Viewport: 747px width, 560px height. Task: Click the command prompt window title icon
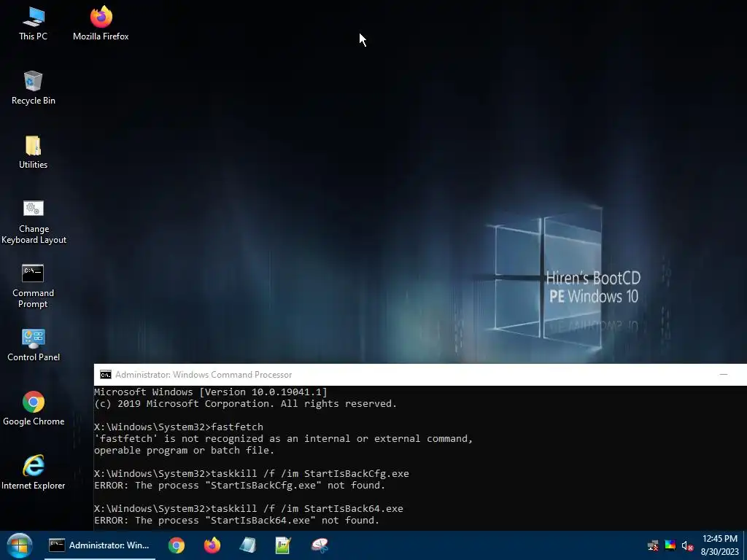105,375
